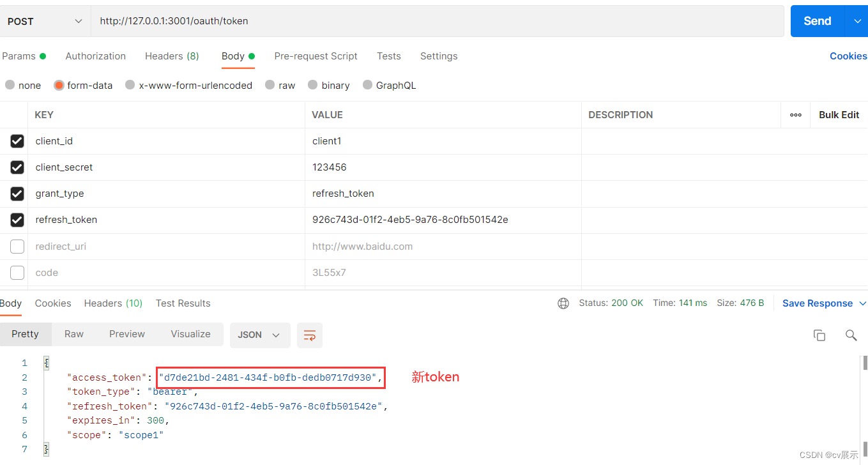Search within the response body

[851, 335]
